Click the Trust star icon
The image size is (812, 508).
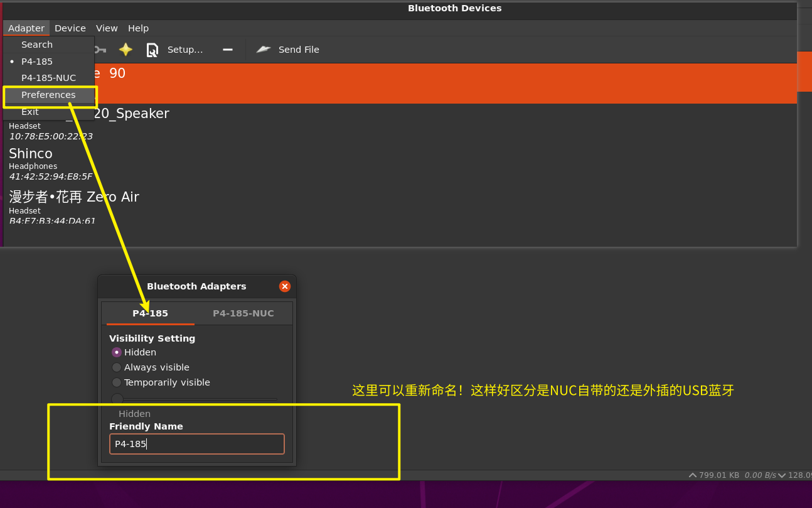pyautogui.click(x=126, y=50)
